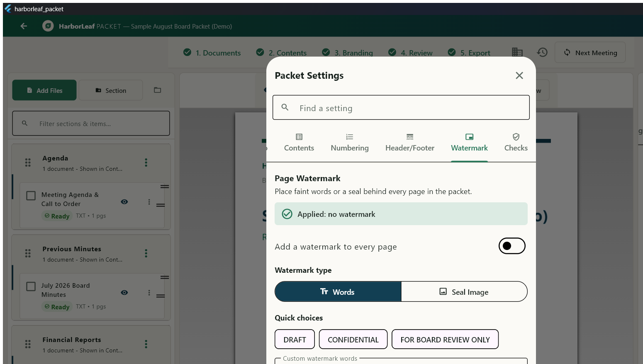Open the Financial Reports section more menu
Viewport: 643px width, 364px height.
point(146,344)
